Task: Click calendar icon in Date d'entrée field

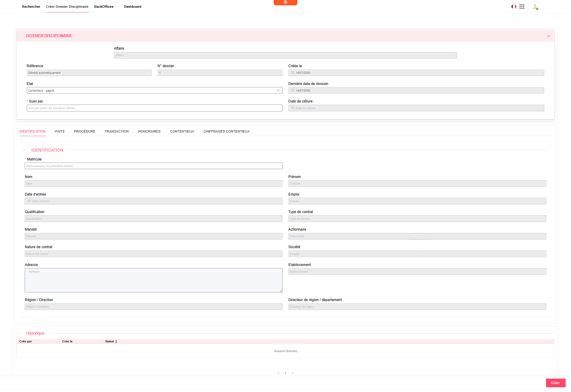Action: point(29,201)
